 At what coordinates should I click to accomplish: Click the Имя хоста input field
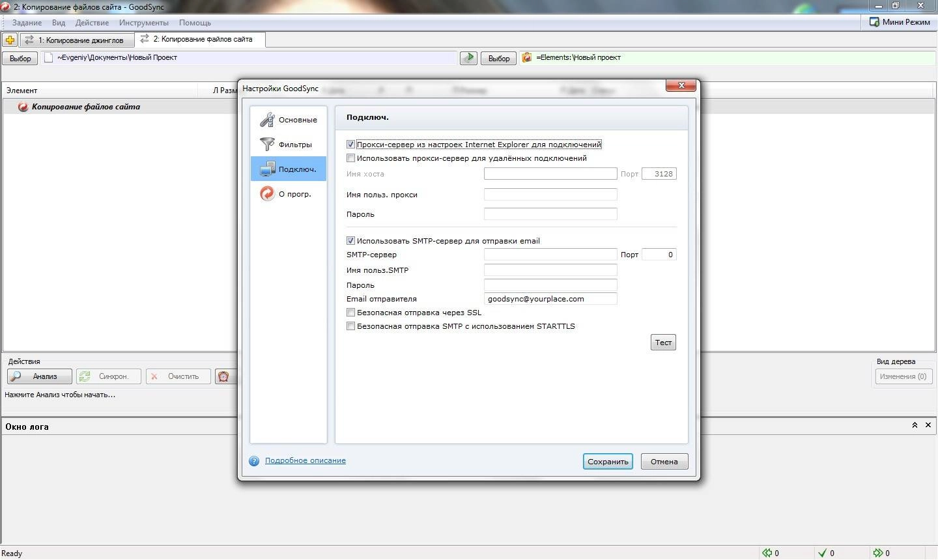[550, 174]
